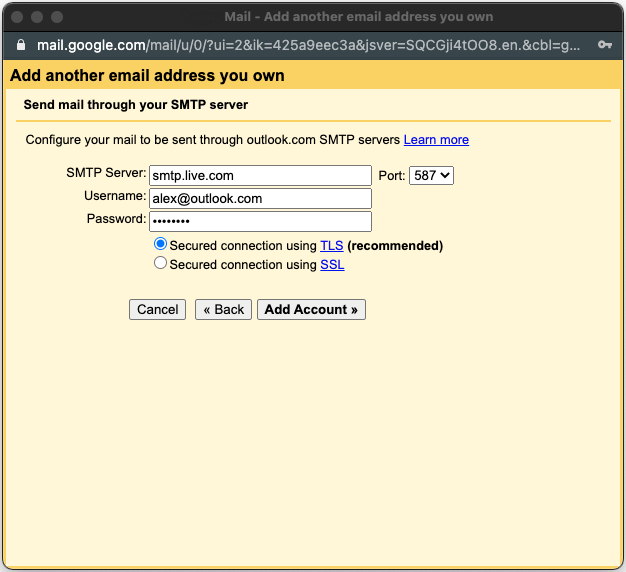Viewport: 626px width, 572px height.
Task: Open the Learn more link
Action: (x=436, y=140)
